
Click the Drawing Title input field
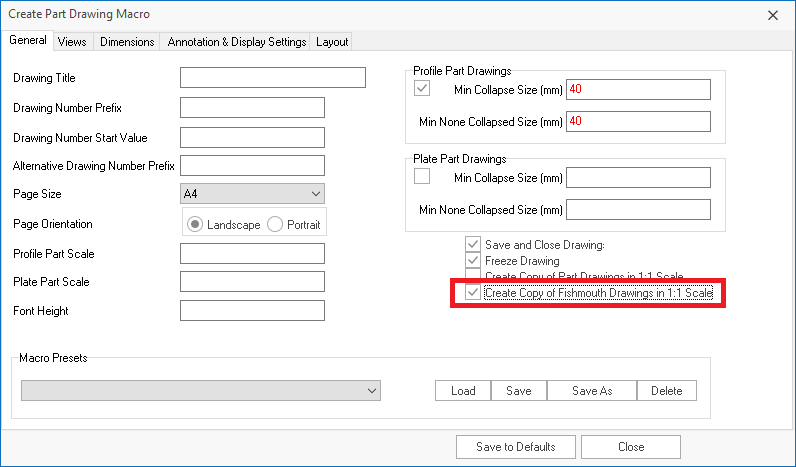[273, 78]
